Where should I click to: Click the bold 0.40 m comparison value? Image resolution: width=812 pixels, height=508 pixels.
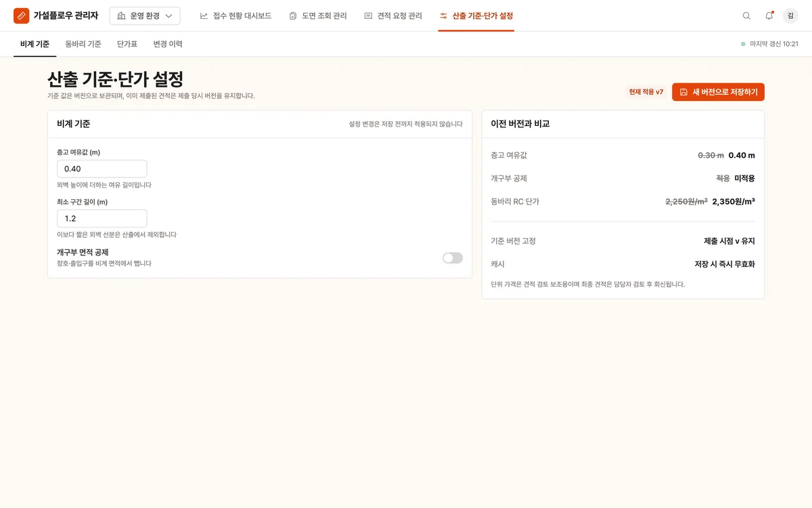pos(742,155)
